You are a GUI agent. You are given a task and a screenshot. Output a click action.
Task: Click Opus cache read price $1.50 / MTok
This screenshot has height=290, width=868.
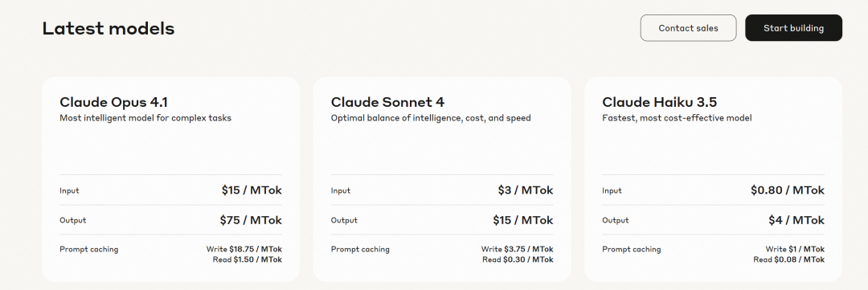tap(247, 259)
